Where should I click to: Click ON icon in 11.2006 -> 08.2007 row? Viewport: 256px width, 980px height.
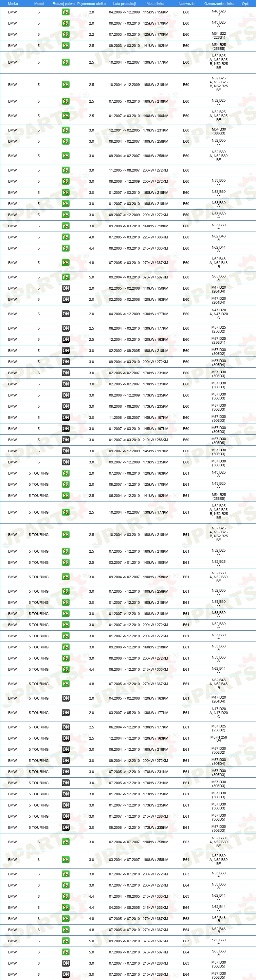[65, 417]
